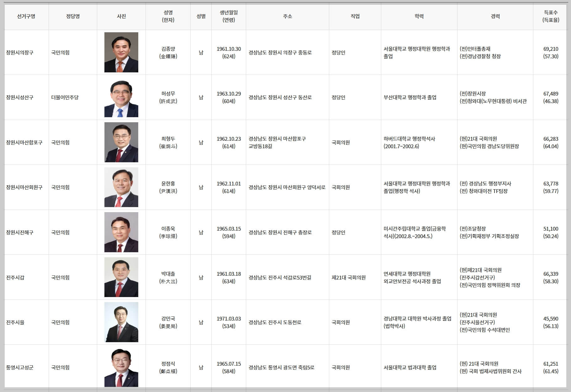The height and width of the screenshot is (392, 571).
Task: Click occupation 제21대 국회의원
Action: click(x=349, y=278)
